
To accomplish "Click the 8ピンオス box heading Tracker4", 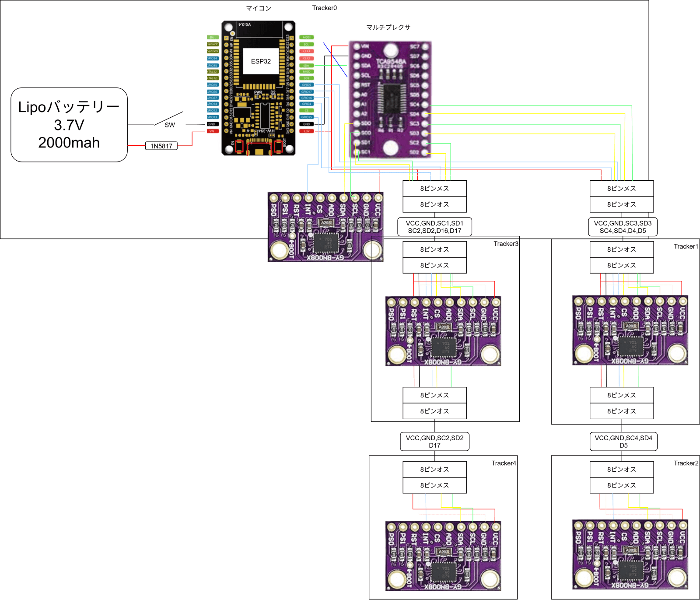I will [434, 470].
